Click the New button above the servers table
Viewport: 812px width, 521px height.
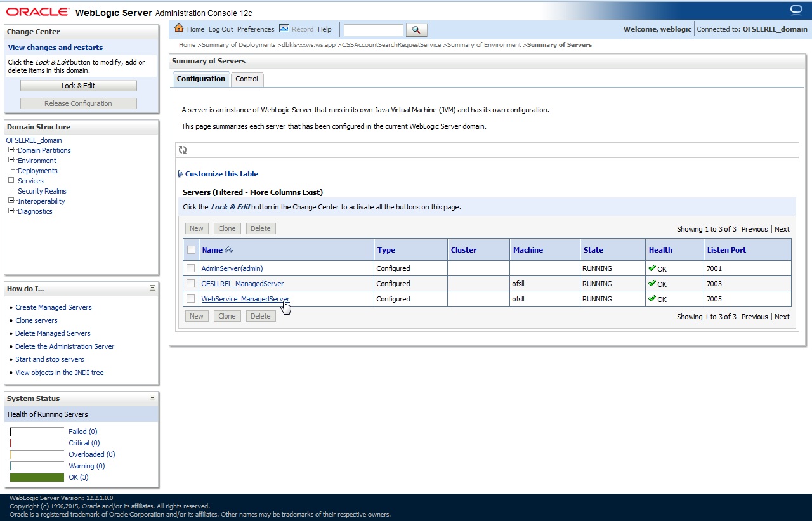tap(197, 228)
